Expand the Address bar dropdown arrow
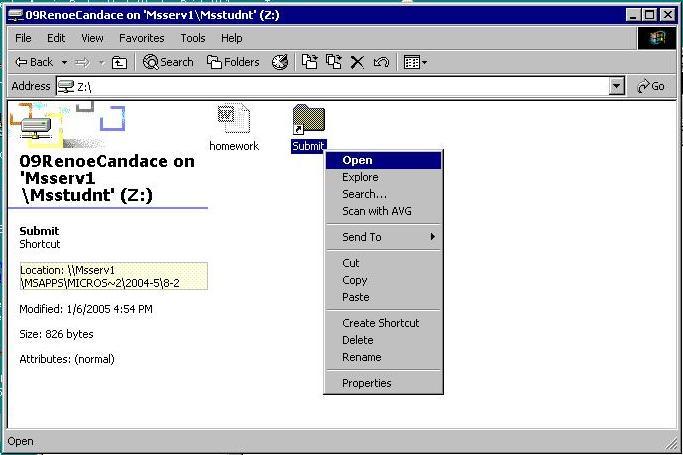The height and width of the screenshot is (455, 683). [616, 86]
